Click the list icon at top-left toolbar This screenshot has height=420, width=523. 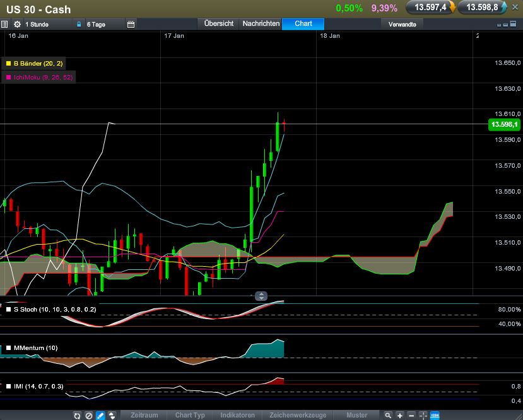pyautogui.click(x=4, y=24)
